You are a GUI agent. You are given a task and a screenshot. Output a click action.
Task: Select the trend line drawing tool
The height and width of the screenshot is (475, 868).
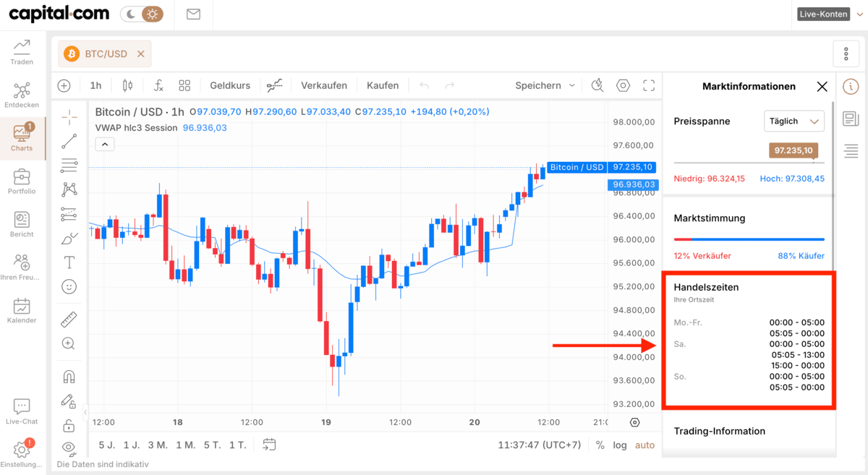69,141
